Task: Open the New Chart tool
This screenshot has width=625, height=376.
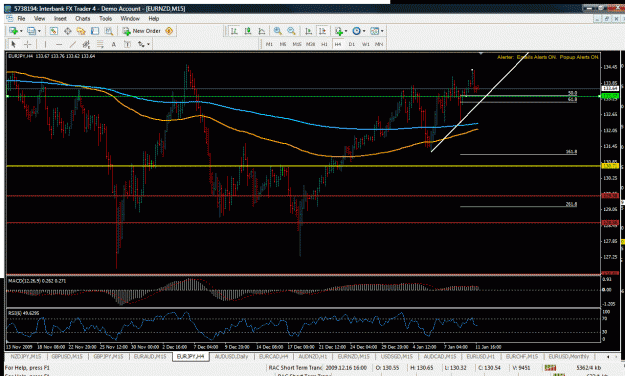Action: (13, 31)
